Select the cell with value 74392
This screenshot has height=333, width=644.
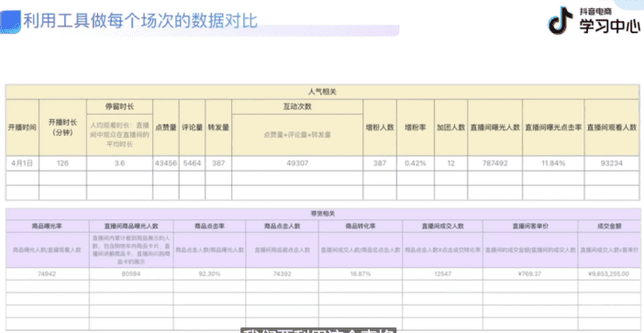[283, 274]
